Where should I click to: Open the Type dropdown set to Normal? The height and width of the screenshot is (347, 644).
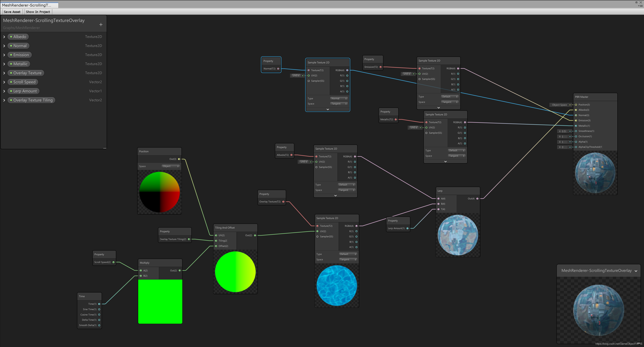click(339, 98)
